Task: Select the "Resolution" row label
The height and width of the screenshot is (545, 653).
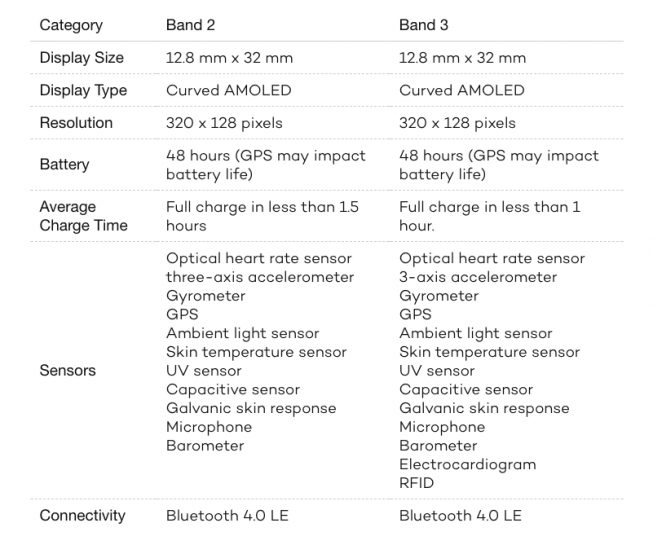Action: click(x=76, y=123)
